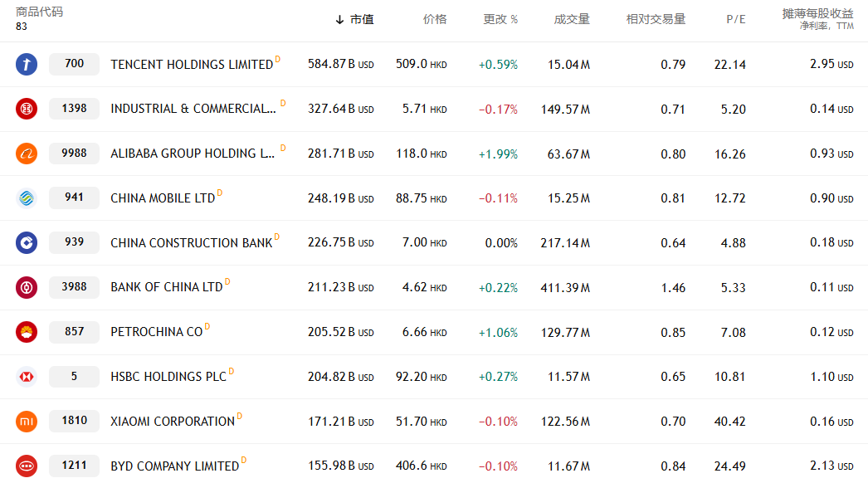Click the BYD red logo icon

26,466
